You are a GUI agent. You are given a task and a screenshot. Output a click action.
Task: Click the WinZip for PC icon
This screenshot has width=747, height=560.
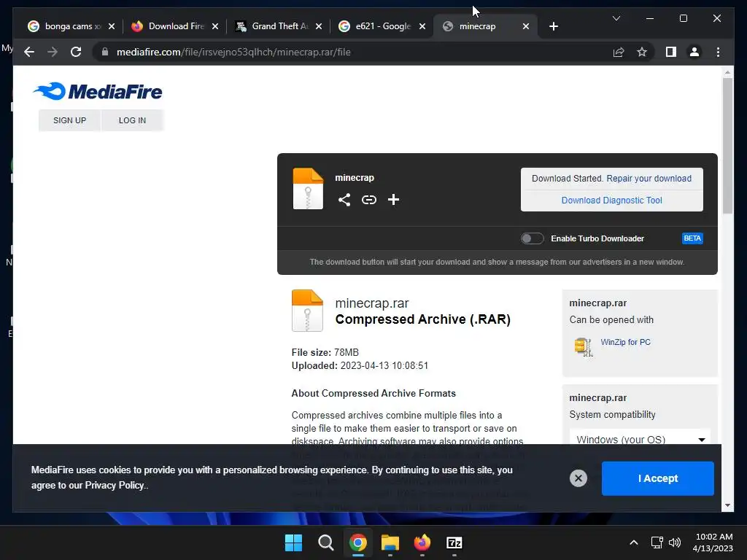pos(583,346)
